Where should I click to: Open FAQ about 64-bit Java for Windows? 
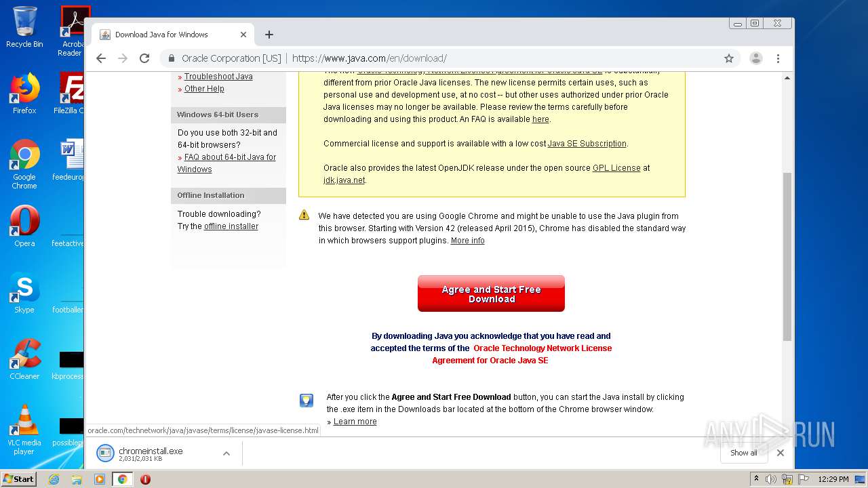(x=226, y=163)
